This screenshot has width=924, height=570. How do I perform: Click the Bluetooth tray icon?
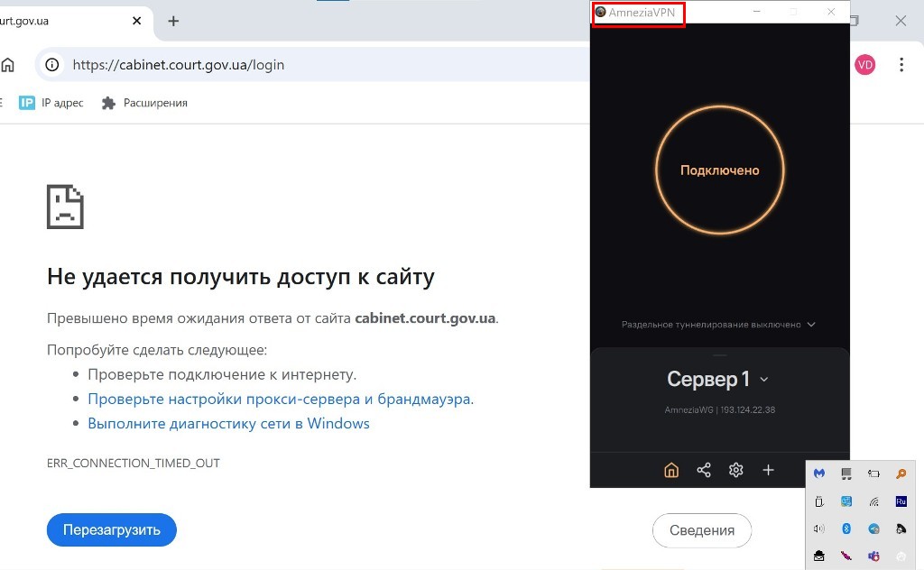coord(846,529)
